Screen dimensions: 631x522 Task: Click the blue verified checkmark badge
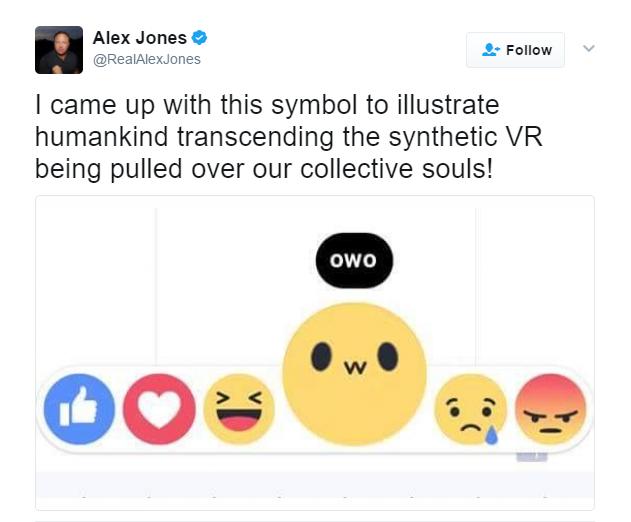pyautogui.click(x=199, y=38)
